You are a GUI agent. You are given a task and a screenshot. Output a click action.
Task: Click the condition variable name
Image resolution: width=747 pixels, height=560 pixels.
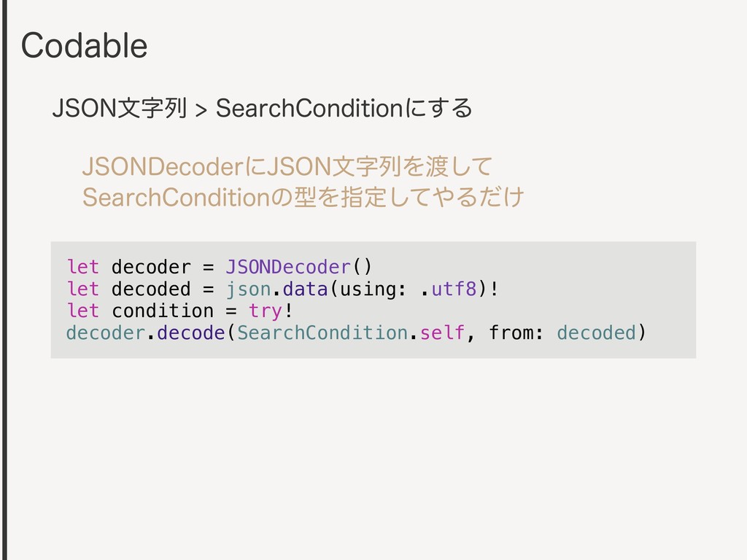(x=163, y=311)
